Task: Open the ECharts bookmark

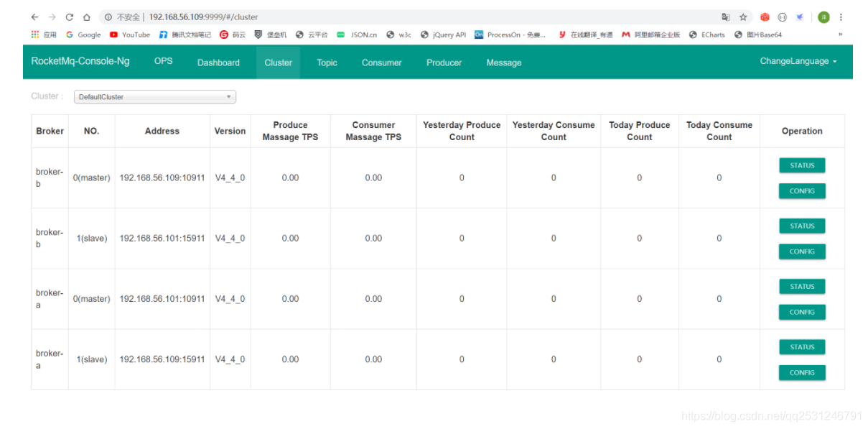Action: (707, 34)
